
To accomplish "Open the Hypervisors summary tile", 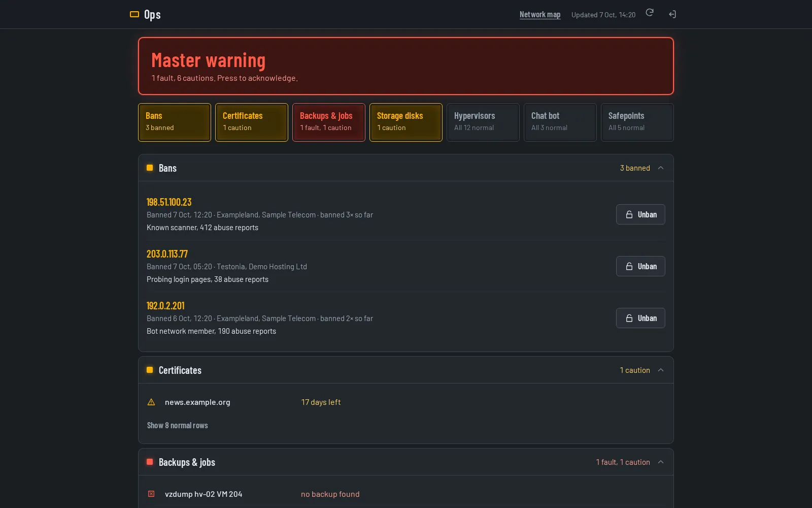I will pos(483,122).
